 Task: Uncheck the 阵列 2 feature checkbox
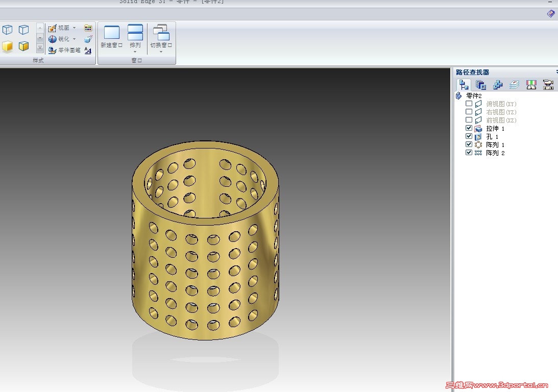469,153
